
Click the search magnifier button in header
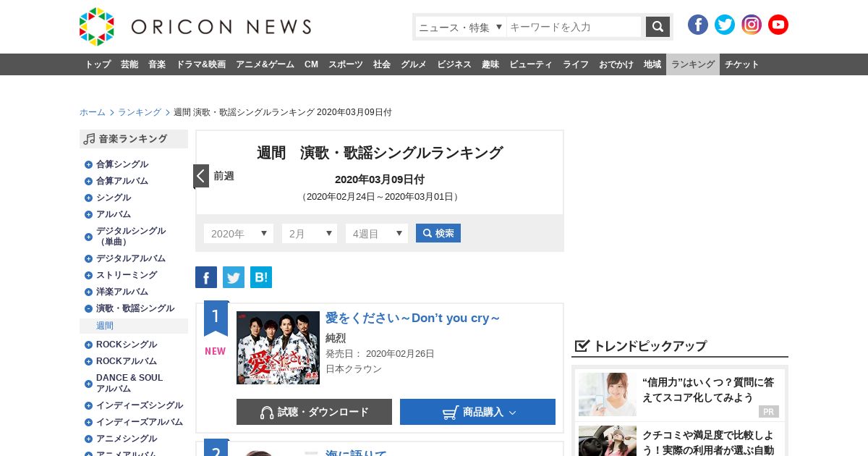(658, 27)
